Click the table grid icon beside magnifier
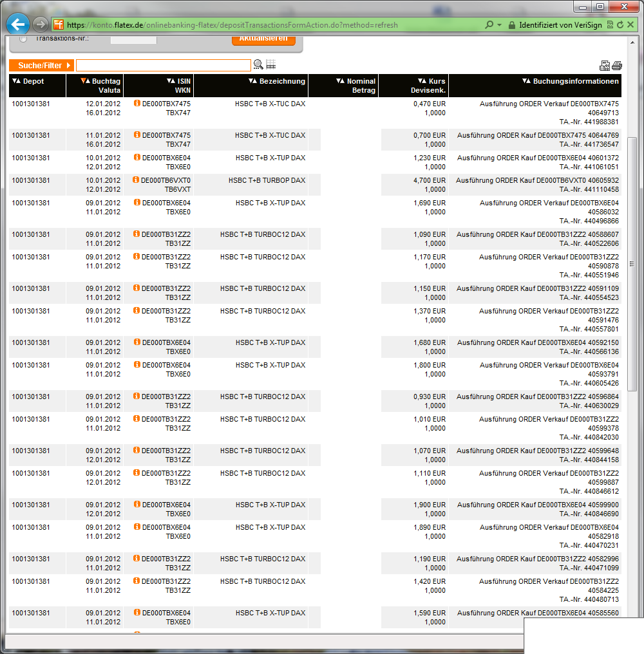This screenshot has height=654, width=644. tap(271, 64)
